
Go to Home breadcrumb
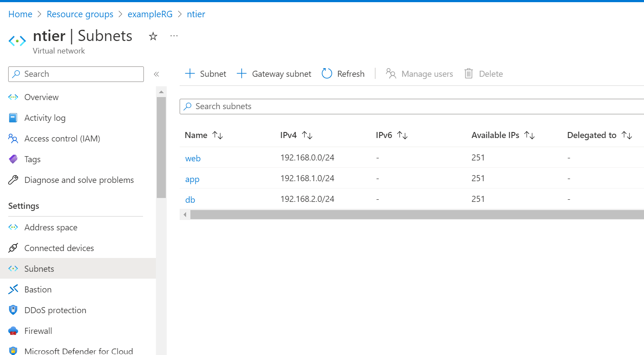pos(20,14)
